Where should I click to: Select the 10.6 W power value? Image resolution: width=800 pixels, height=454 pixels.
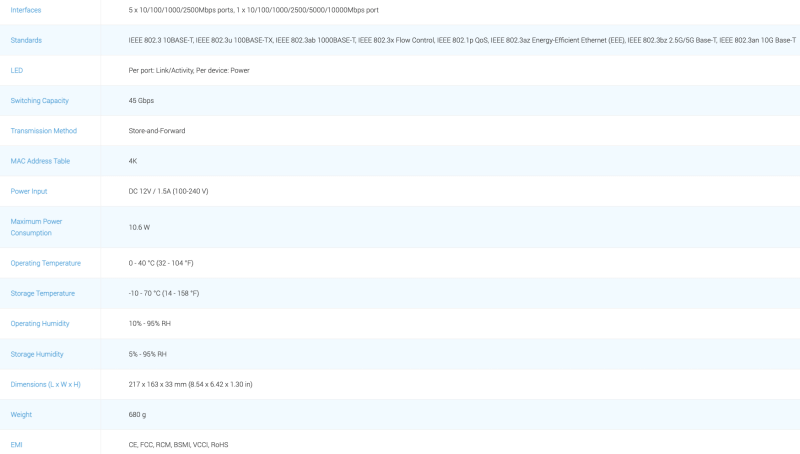pyautogui.click(x=139, y=227)
